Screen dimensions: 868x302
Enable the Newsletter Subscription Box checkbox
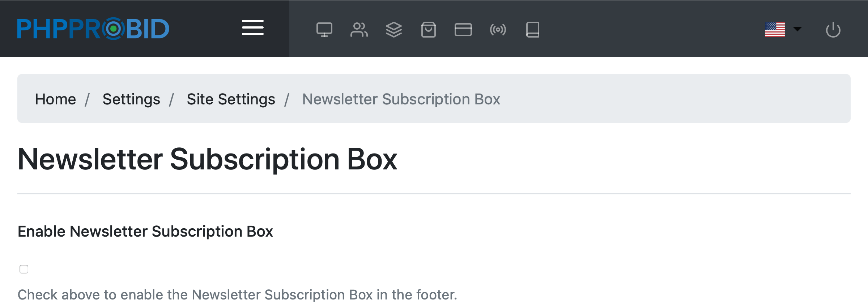tap(24, 269)
